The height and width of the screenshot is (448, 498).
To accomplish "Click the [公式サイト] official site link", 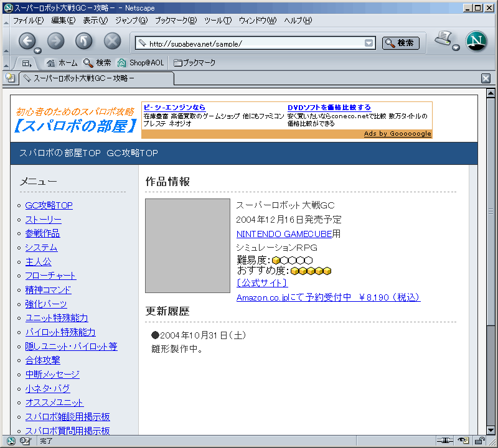I will (262, 283).
